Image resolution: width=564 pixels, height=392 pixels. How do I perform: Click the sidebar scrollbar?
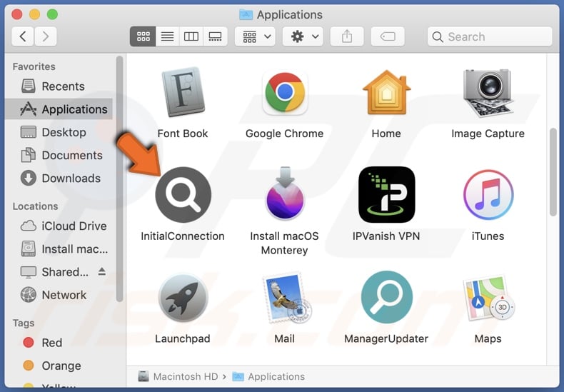tap(119, 179)
